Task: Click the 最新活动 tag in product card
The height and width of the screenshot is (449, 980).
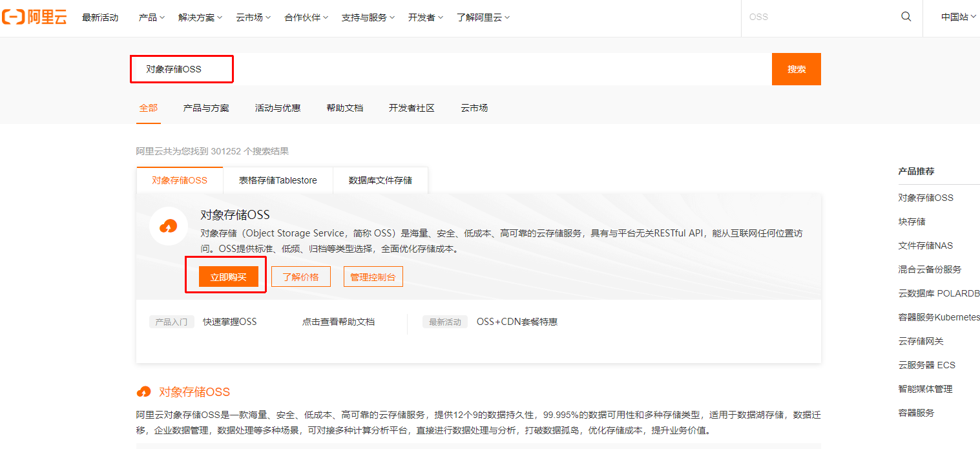Action: 445,322
